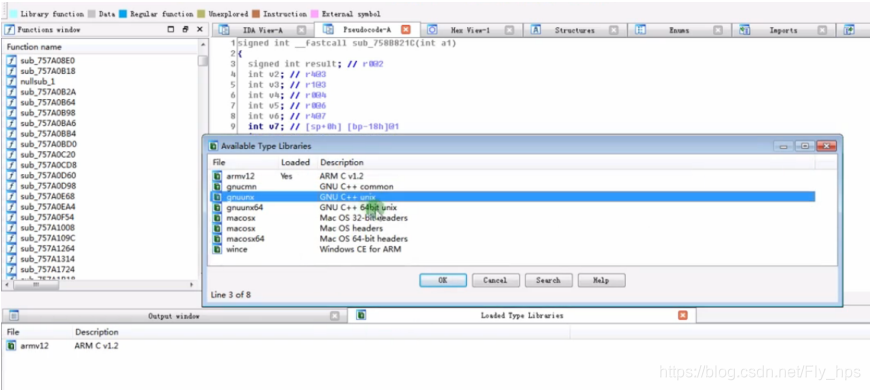Click Search button in type libraries dialog
The width and height of the screenshot is (870, 390).
point(548,280)
